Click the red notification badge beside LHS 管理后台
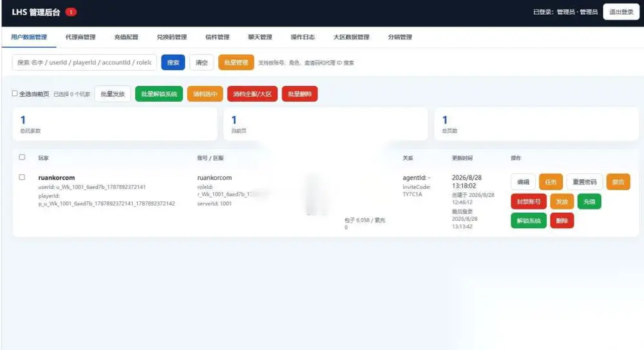 [71, 12]
